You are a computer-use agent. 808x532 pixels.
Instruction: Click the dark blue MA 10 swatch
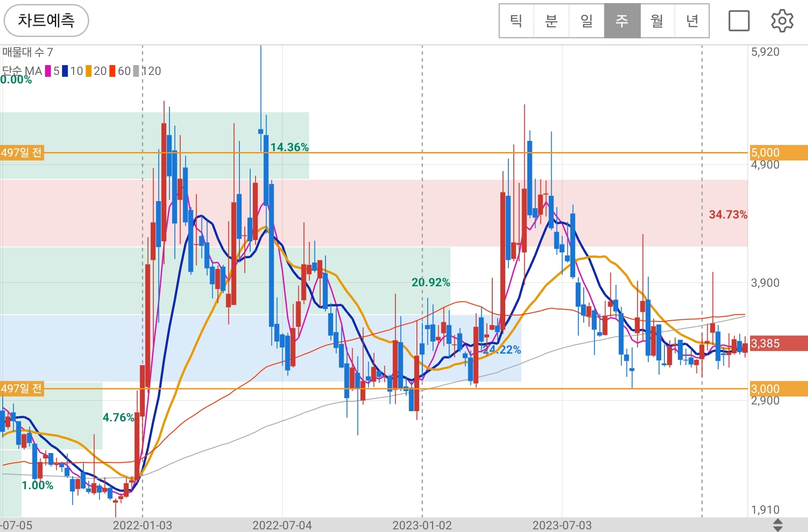click(65, 71)
